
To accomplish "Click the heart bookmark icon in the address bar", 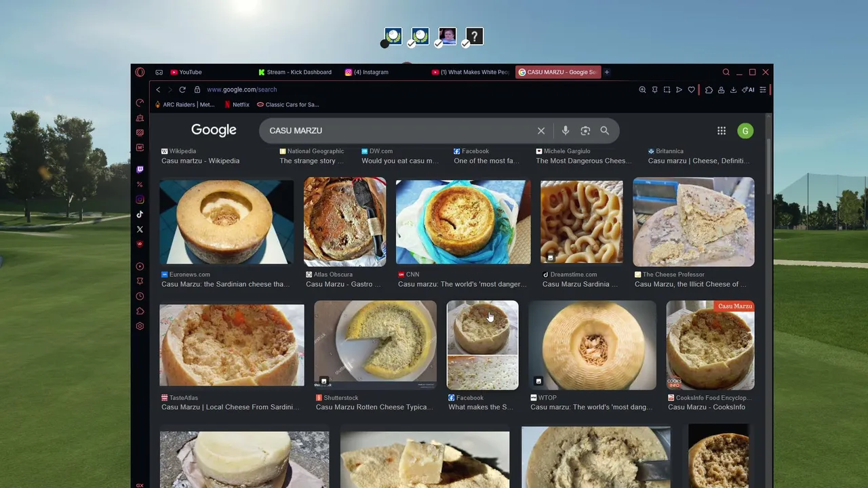I will [x=691, y=89].
